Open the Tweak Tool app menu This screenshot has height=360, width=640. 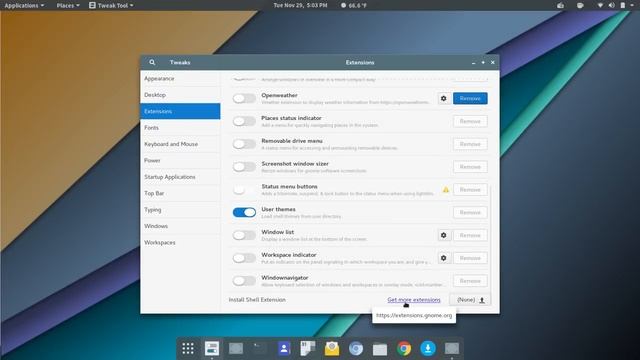(x=111, y=5)
